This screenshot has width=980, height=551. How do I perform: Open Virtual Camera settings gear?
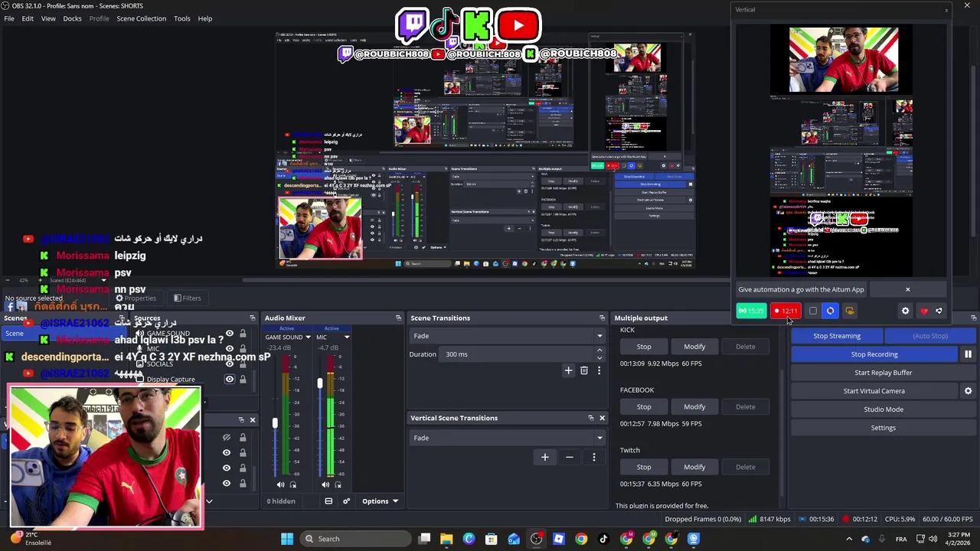point(968,391)
